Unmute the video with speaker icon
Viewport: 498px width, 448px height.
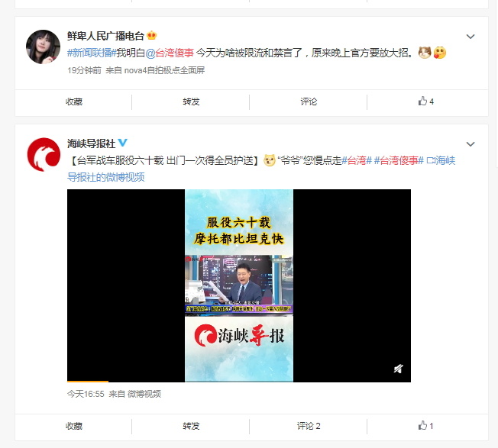399,369
